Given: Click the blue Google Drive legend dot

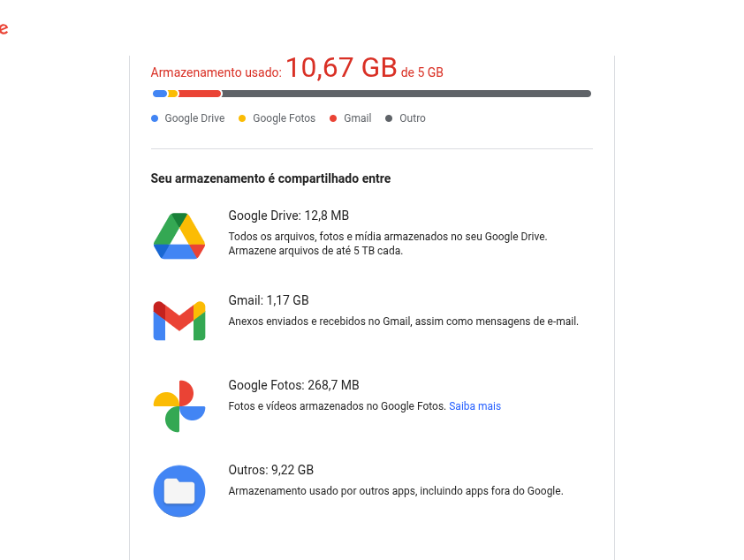Looking at the screenshot, I should click(x=155, y=118).
